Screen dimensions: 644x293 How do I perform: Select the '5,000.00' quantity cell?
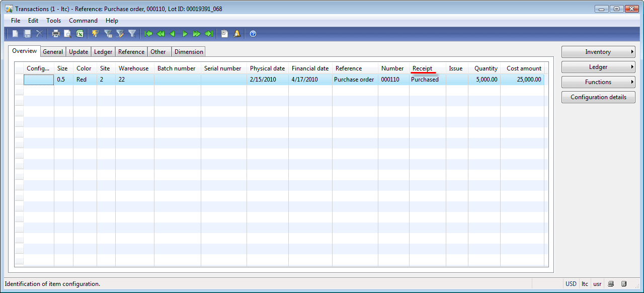485,80
